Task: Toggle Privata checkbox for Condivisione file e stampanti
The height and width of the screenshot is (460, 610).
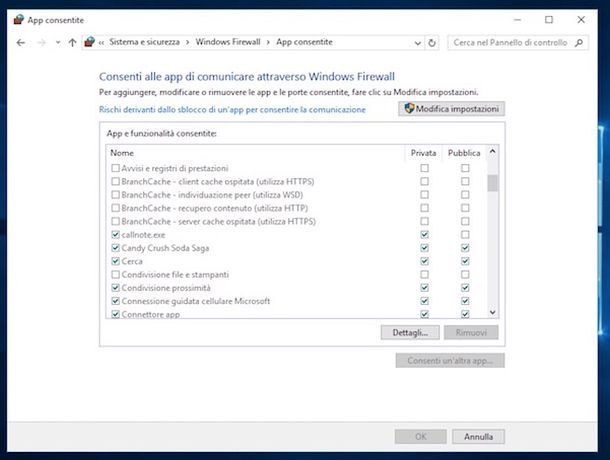Action: 424,274
